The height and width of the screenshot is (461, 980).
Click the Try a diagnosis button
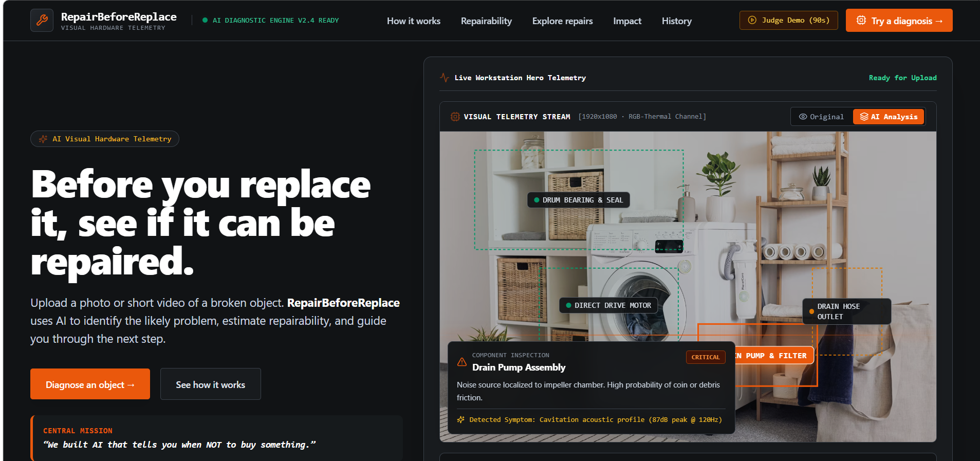click(x=899, y=21)
